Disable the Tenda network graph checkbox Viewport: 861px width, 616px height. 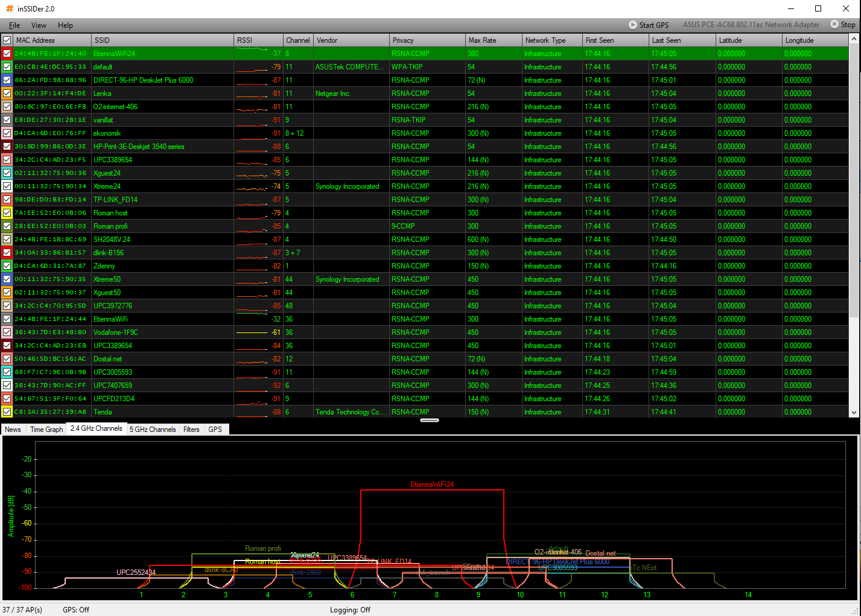point(7,412)
